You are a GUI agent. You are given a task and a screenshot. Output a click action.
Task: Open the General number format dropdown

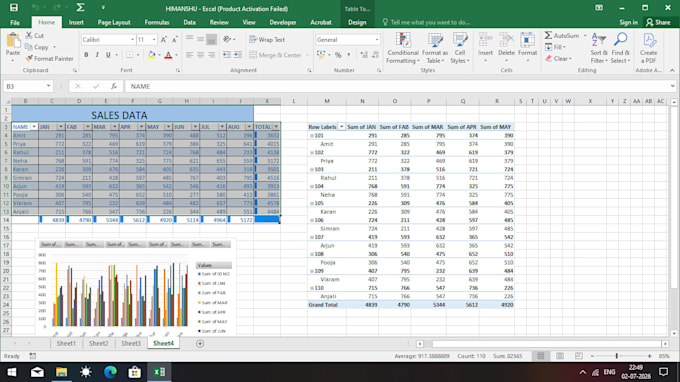(x=376, y=39)
